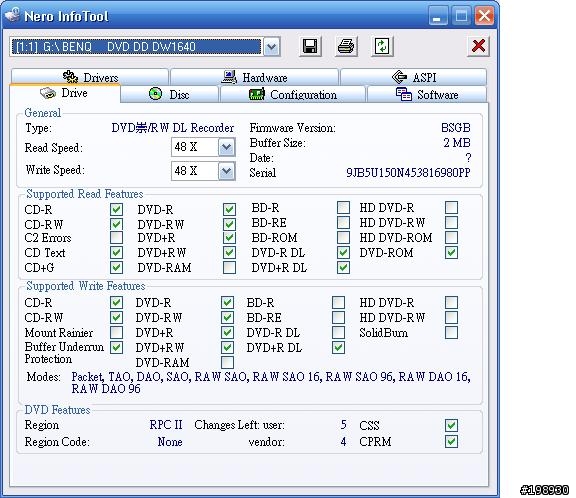Open the Software tab
This screenshot has height=498, width=576.
coord(427,94)
